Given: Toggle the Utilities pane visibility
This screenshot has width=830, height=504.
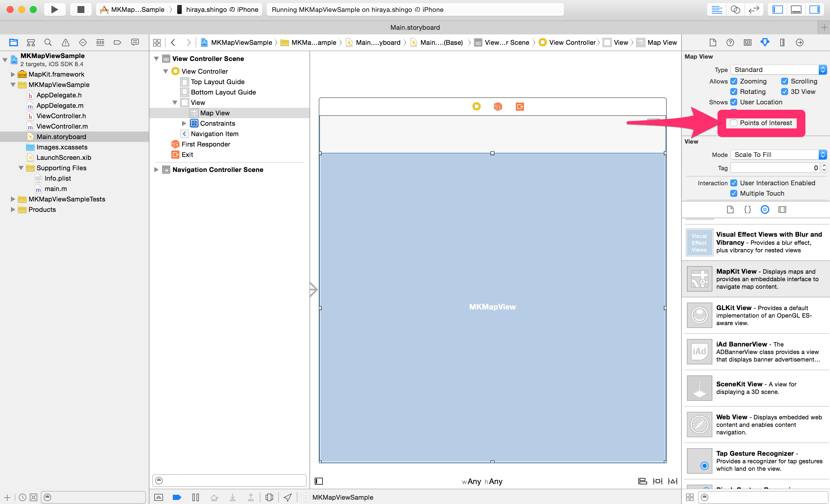Looking at the screenshot, I should click(x=814, y=10).
